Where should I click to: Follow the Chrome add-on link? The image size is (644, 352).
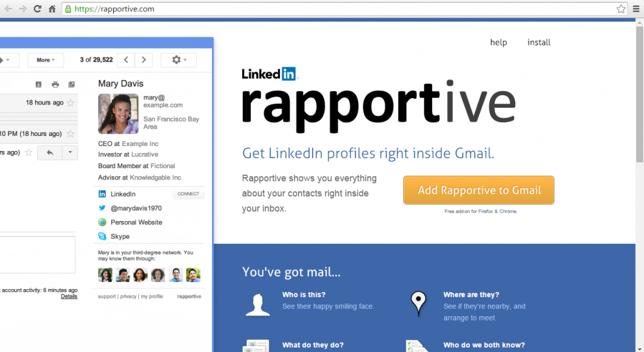(508, 212)
